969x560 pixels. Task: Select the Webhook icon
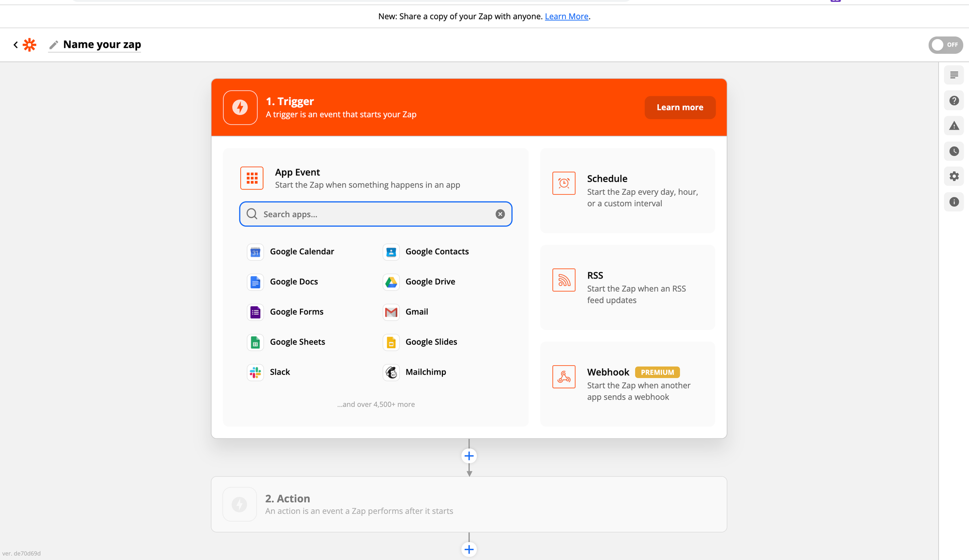point(564,377)
